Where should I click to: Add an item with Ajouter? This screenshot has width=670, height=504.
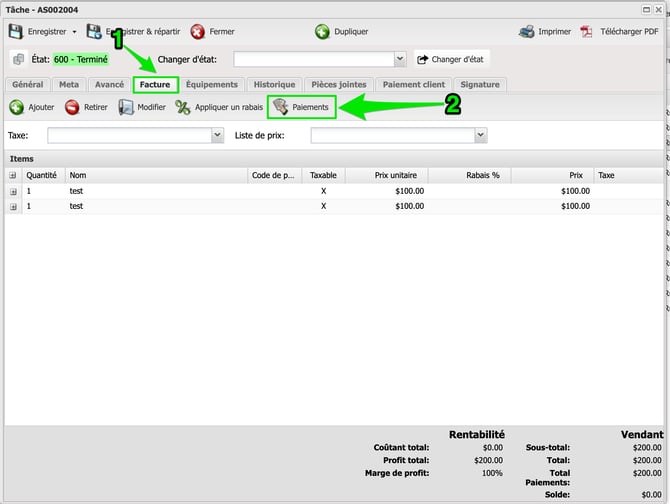point(17,107)
